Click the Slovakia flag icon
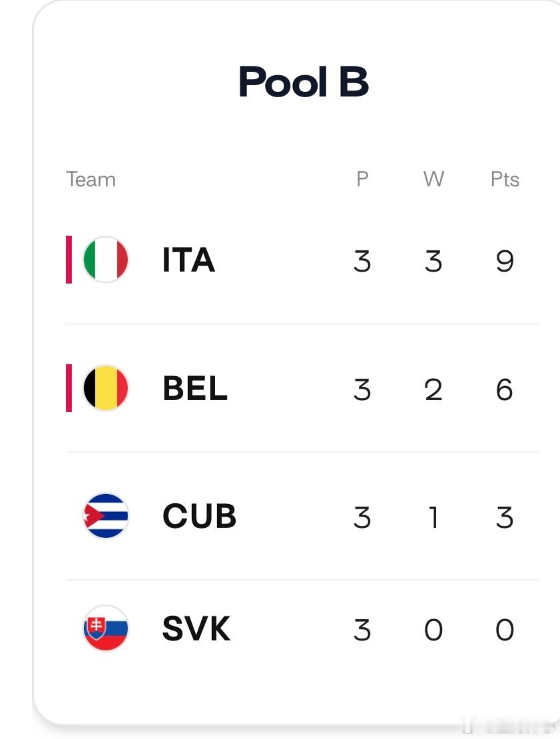 coord(106,628)
